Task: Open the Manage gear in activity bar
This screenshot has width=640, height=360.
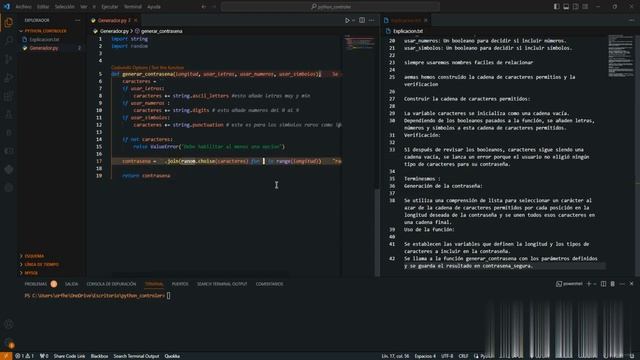Action: click(x=9, y=343)
